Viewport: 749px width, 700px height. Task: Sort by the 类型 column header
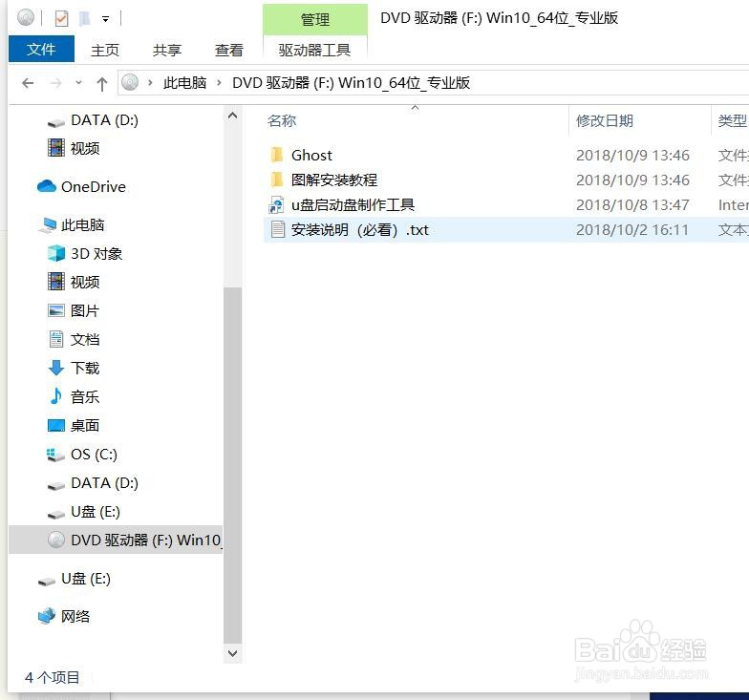(732, 120)
